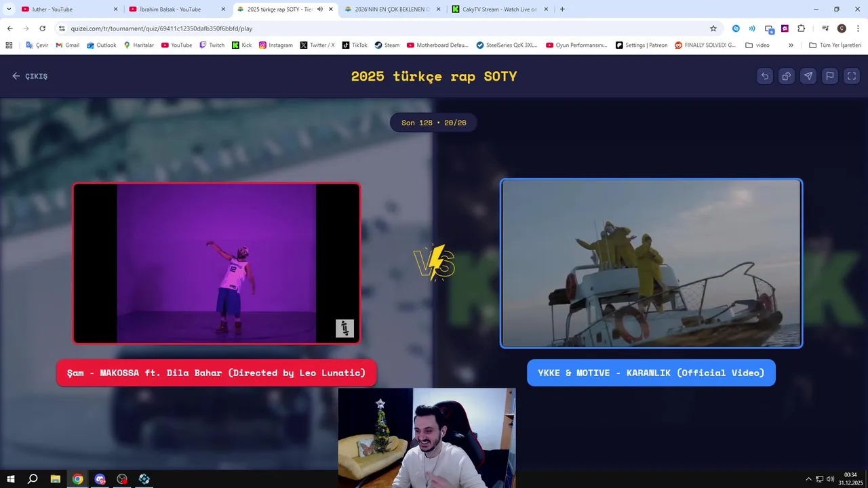Go back with ÇIKIŞ exit button
868x488 pixels.
coord(30,76)
